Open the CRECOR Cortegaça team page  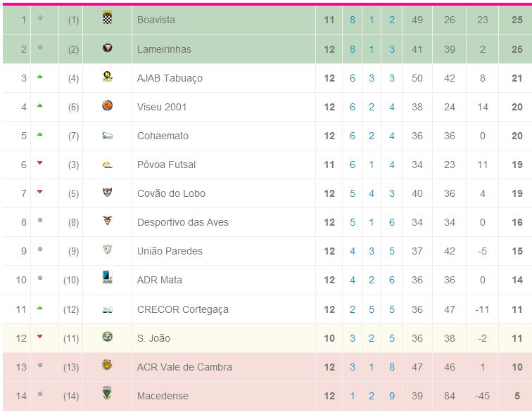pyautogui.click(x=182, y=309)
